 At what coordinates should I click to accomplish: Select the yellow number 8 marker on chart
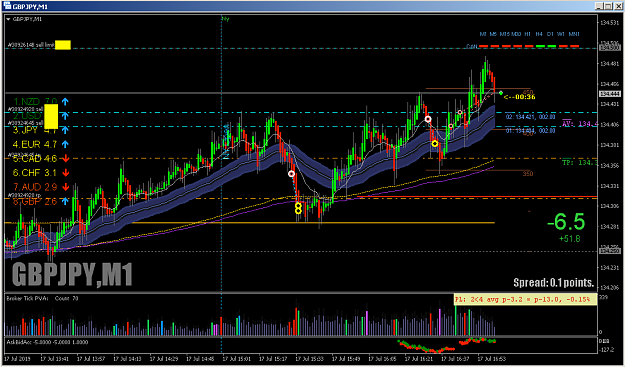[x=298, y=208]
